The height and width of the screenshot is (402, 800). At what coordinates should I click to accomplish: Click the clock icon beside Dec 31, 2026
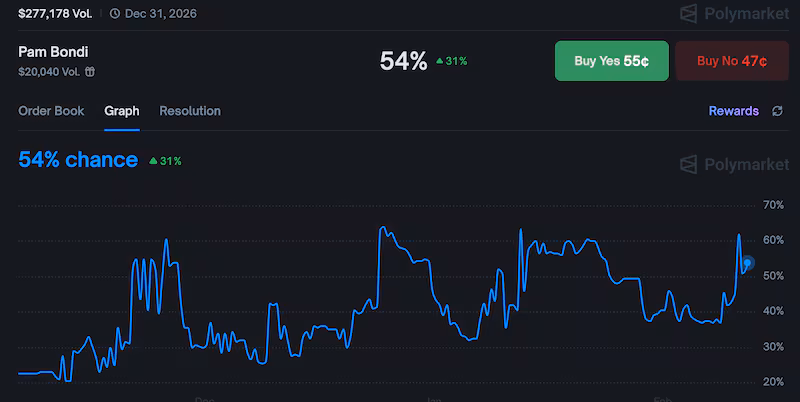tap(115, 13)
